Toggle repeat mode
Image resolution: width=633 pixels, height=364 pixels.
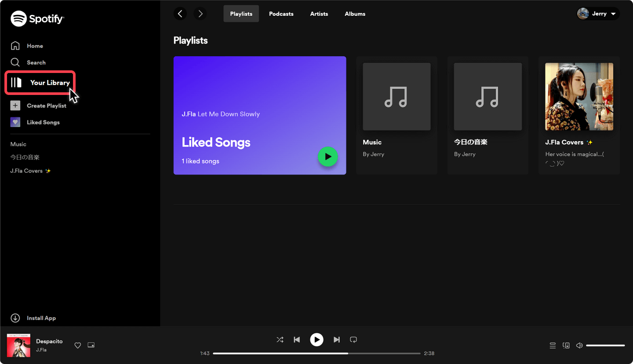point(353,339)
